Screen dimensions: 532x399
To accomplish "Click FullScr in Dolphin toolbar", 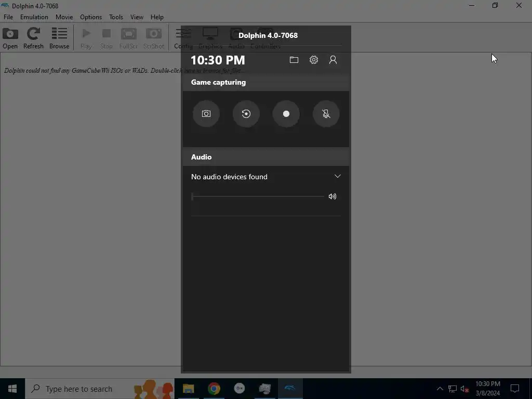I will 128,38.
